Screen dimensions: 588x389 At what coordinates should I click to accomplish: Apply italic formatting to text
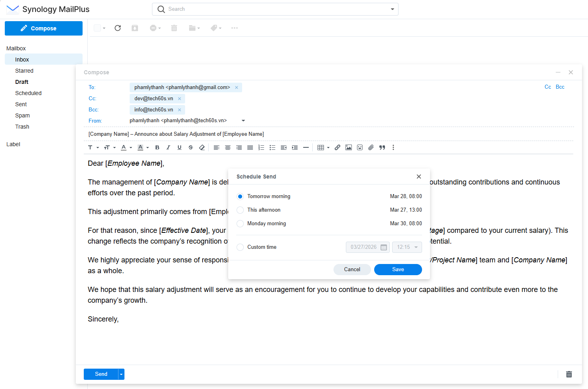[168, 147]
